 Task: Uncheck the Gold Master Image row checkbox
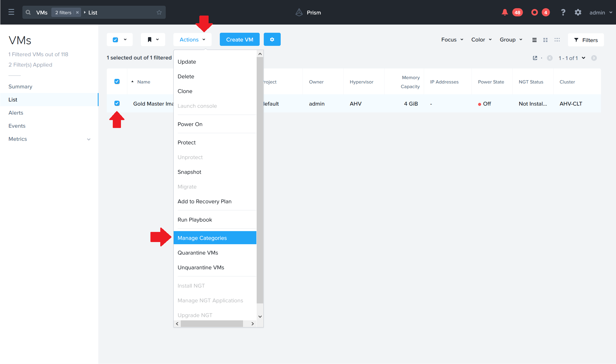pos(117,103)
